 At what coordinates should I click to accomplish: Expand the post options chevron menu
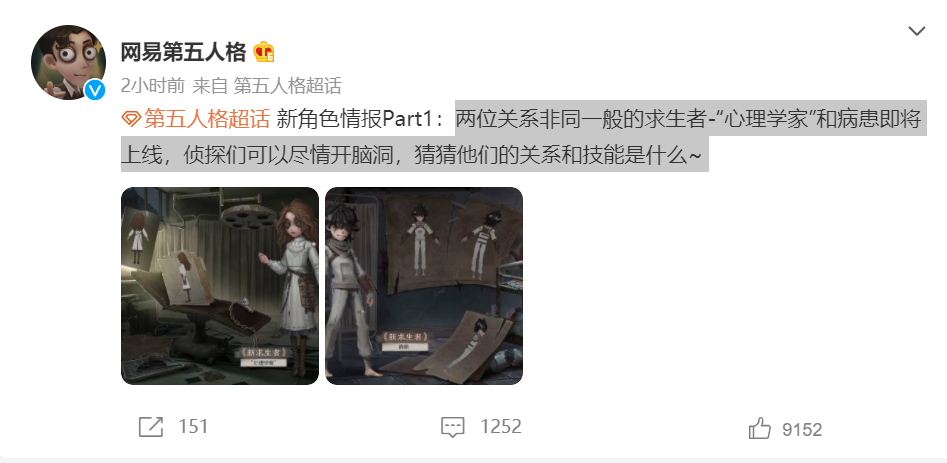(917, 31)
